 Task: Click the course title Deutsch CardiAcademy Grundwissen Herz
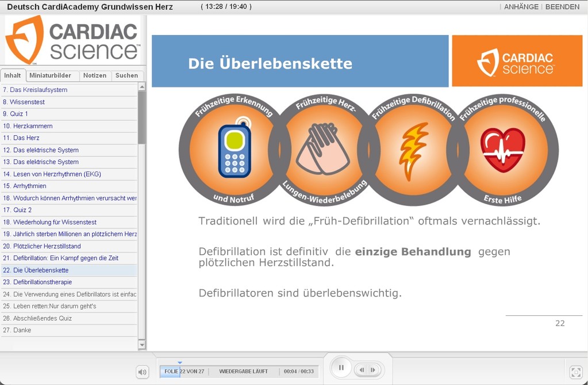90,7
